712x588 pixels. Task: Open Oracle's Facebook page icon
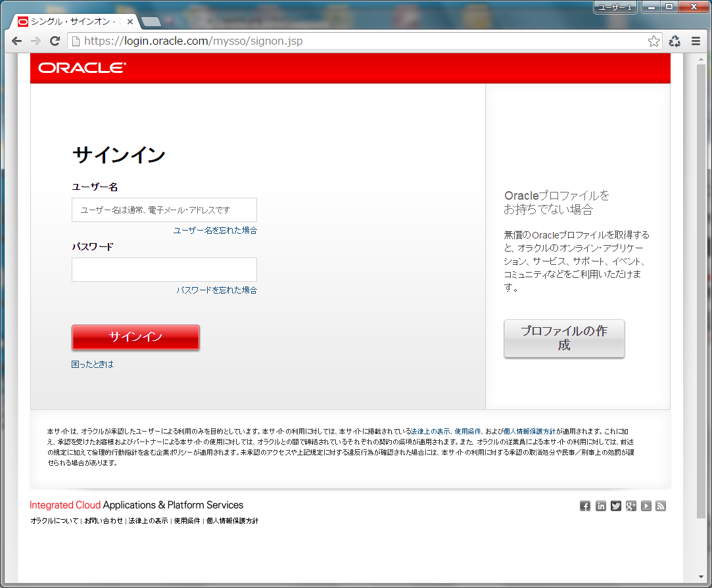pos(585,506)
